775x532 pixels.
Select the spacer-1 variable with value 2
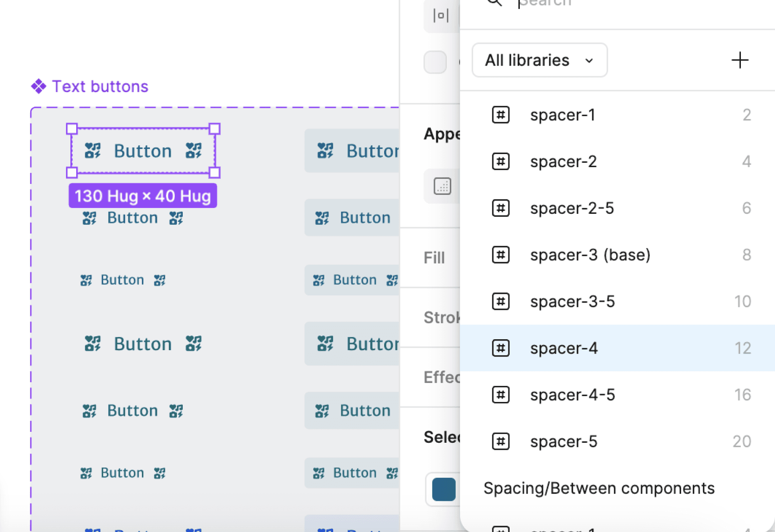tap(617, 115)
